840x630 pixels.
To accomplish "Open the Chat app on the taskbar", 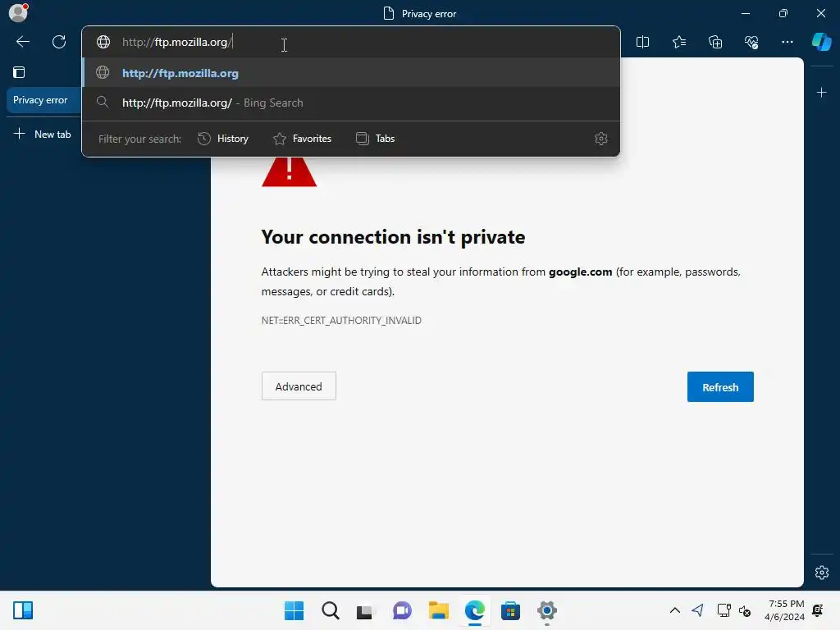I will tap(402, 610).
